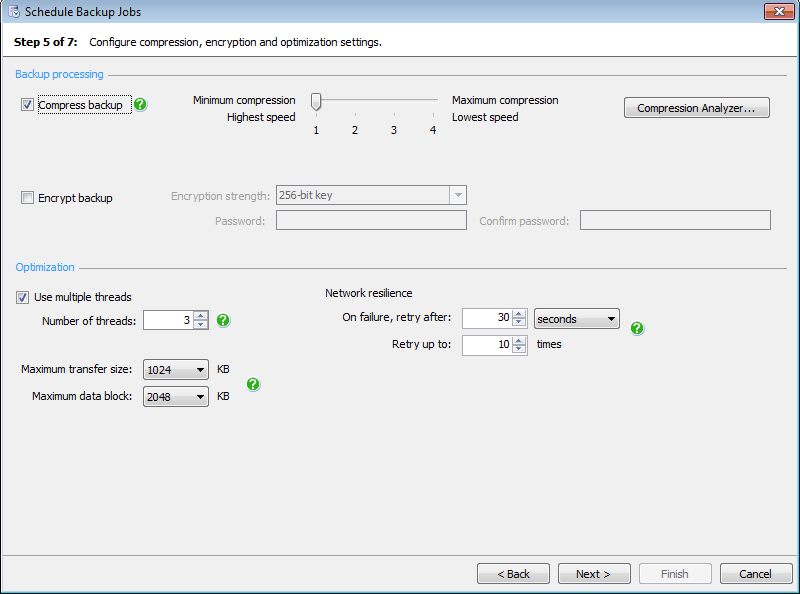Click the help icon below Maximum transfer size
This screenshot has height=594, width=800.
coord(253,384)
